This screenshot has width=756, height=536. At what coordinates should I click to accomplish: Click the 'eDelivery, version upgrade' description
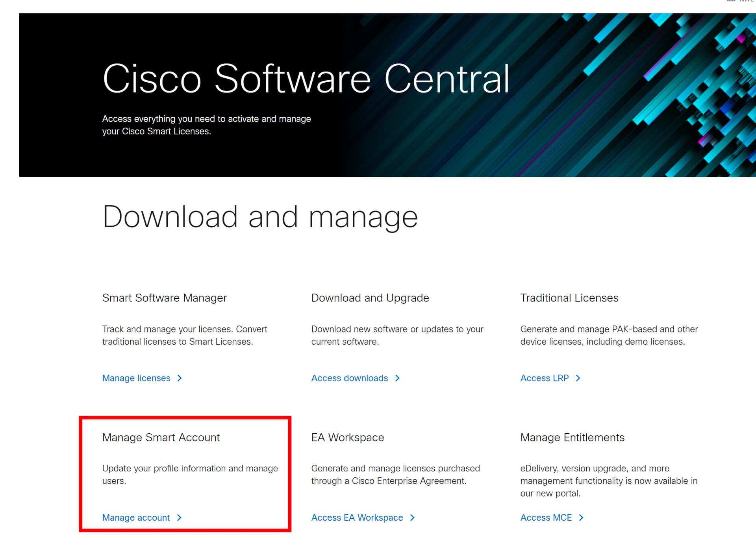609,481
